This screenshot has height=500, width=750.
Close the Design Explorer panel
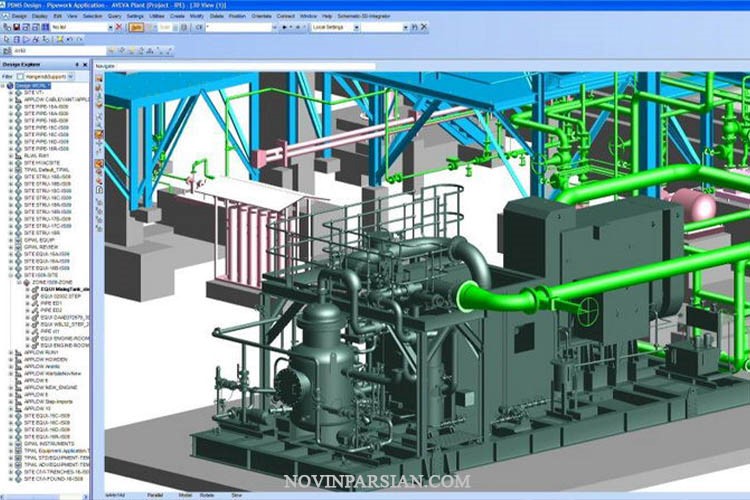[85, 64]
